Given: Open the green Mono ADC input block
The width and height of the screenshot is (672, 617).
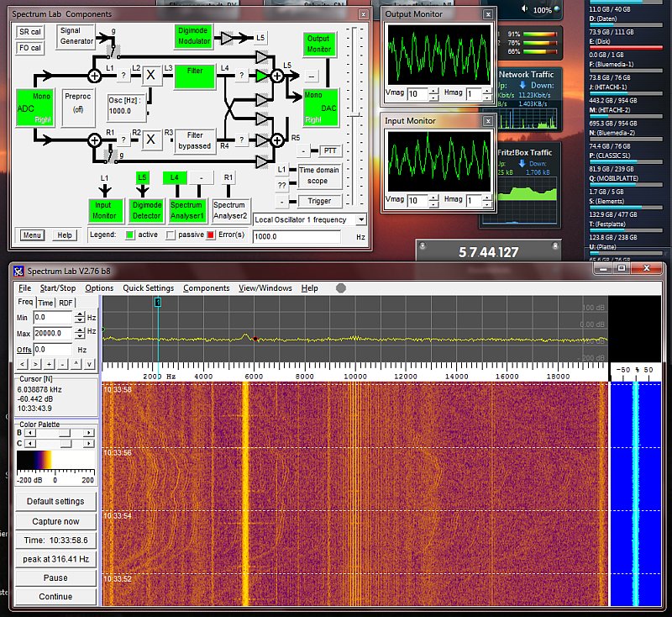Looking at the screenshot, I should click(x=34, y=108).
